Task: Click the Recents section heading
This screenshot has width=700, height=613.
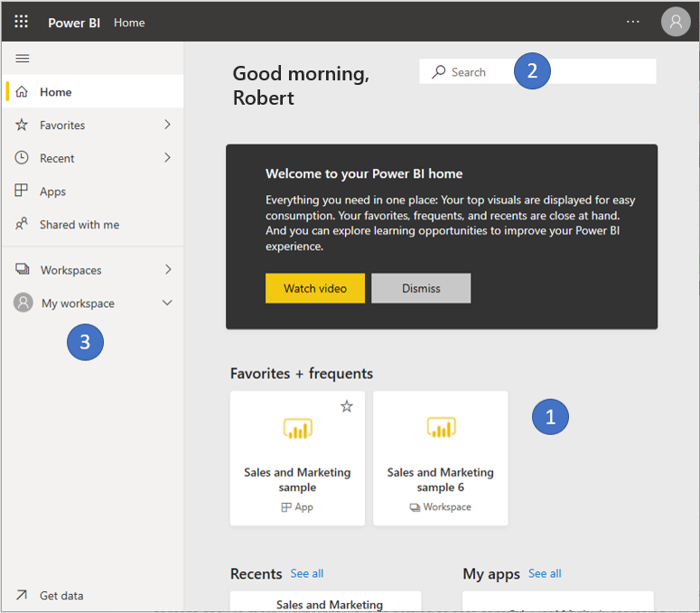Action: (257, 574)
